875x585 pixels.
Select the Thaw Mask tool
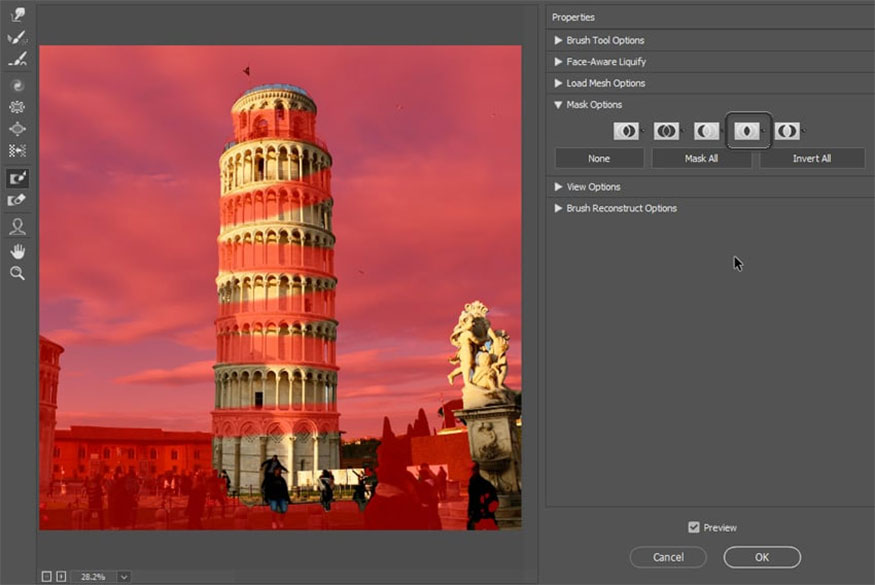[x=17, y=200]
